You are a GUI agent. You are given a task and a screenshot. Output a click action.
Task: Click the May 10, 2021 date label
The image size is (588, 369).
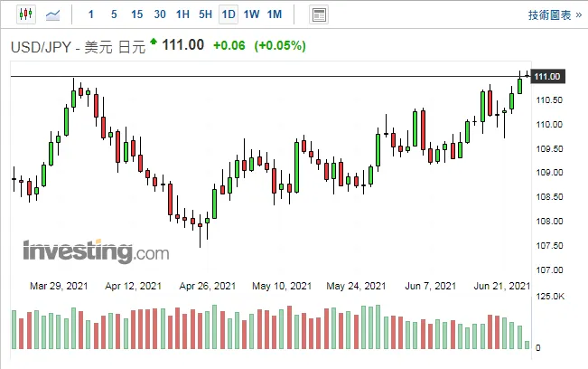282,286
